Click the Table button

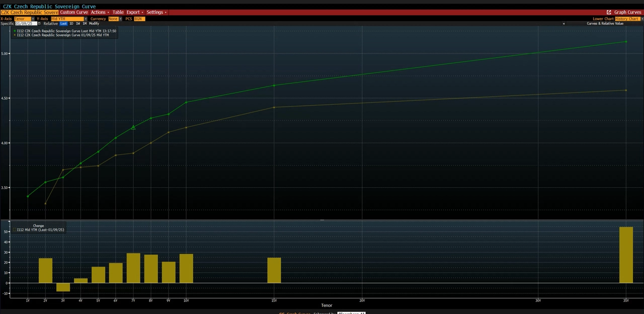118,12
